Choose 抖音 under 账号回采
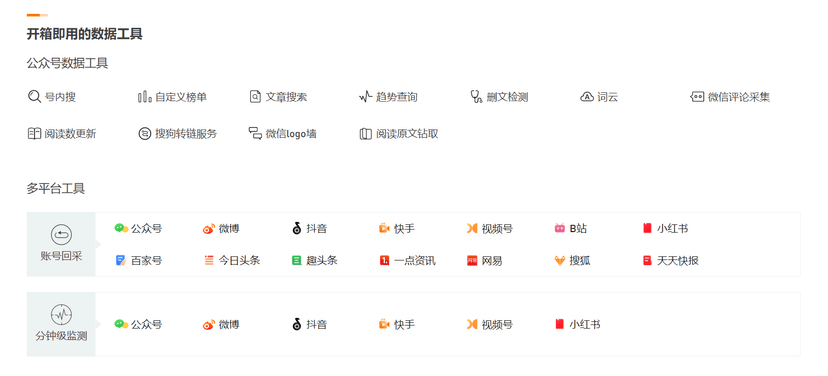Viewport: 828px width, 376px height. [x=309, y=229]
